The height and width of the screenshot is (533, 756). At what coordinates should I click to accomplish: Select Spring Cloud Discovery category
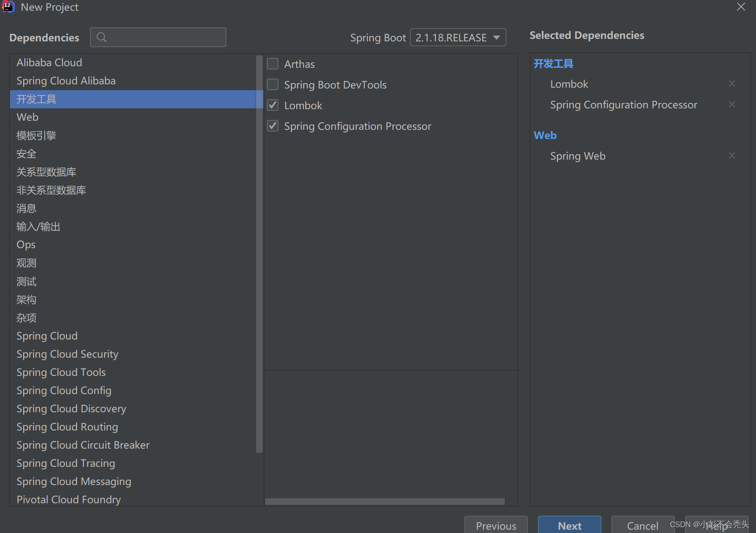[x=133, y=409]
